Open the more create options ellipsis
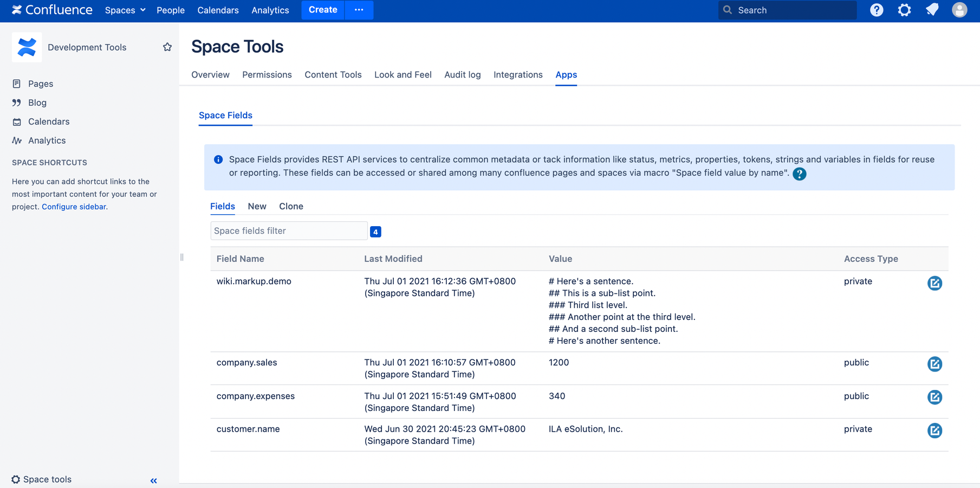This screenshot has width=980, height=488. click(x=359, y=10)
